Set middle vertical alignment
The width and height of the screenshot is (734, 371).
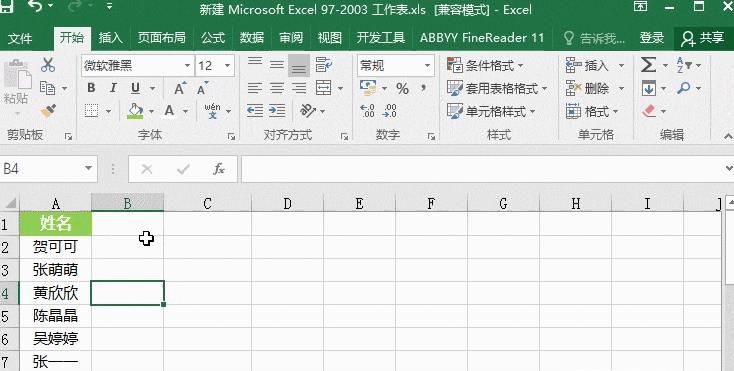(x=277, y=65)
